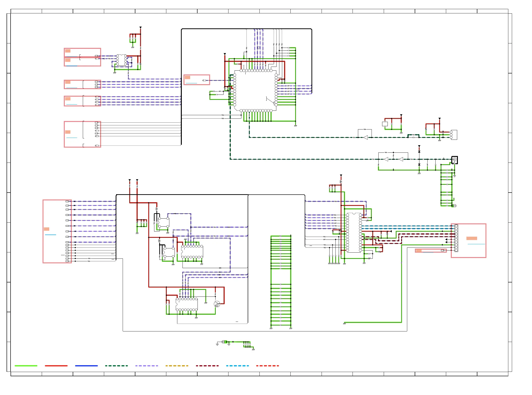532x395 pixels.
Task: Click the solid green legend line
Action: pyautogui.click(x=26, y=366)
